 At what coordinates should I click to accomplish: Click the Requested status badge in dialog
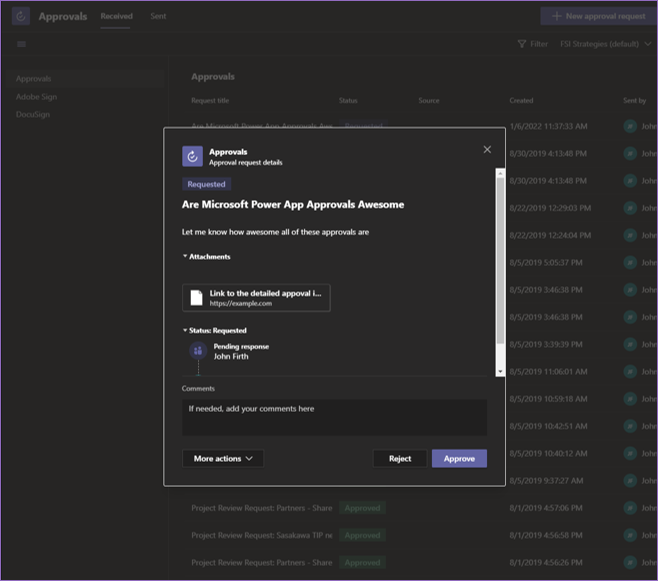[x=206, y=184]
